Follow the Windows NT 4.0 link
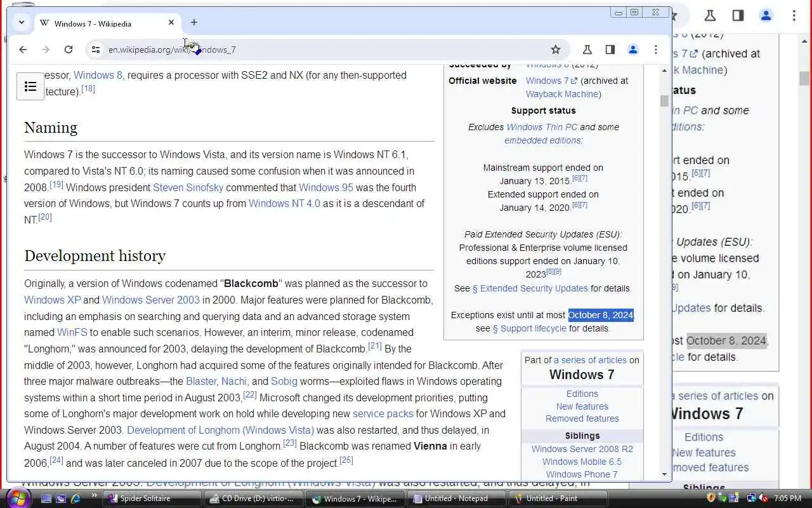 tap(284, 203)
